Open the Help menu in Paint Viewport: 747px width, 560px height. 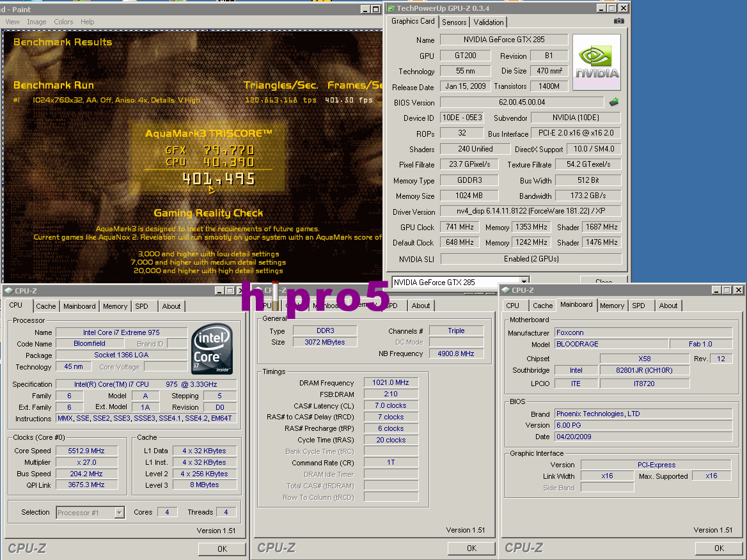click(87, 22)
